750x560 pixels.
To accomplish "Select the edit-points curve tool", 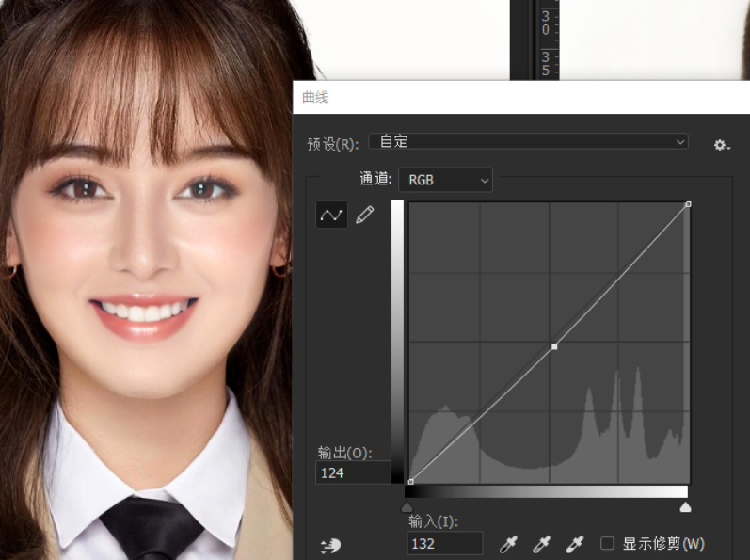I will tap(331, 215).
